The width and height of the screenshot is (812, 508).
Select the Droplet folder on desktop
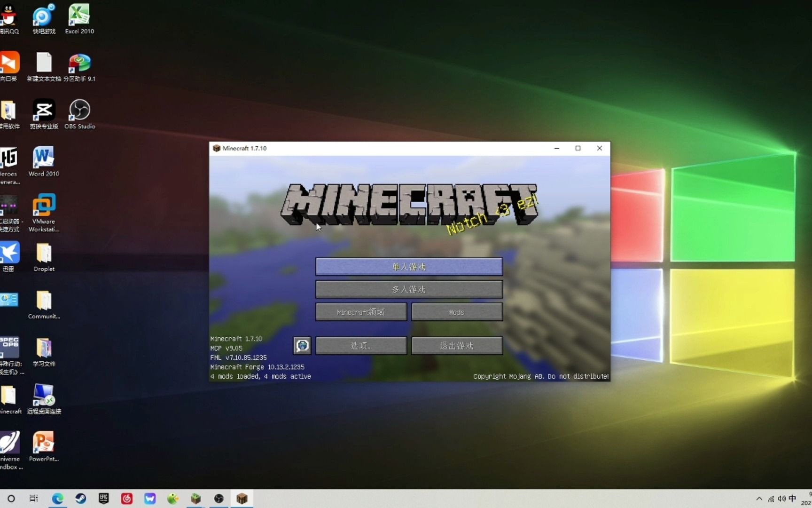coord(44,257)
